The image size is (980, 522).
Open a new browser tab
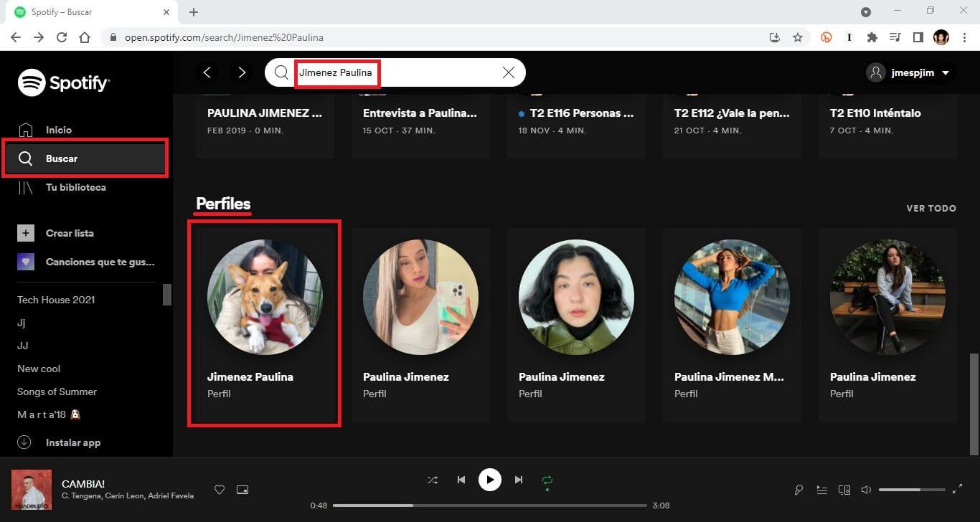194,12
